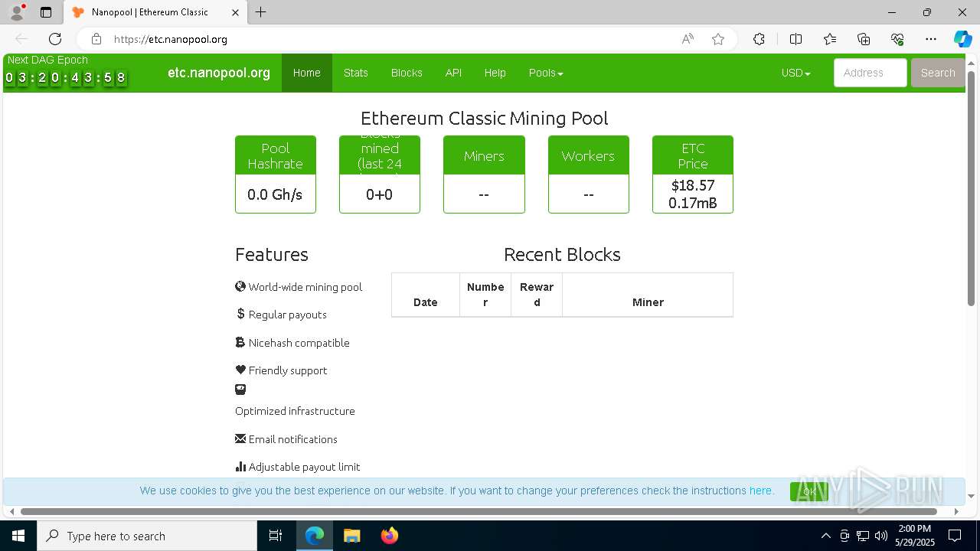Click the heart icon beside Friendly support
The width and height of the screenshot is (980, 551).
[x=240, y=370]
